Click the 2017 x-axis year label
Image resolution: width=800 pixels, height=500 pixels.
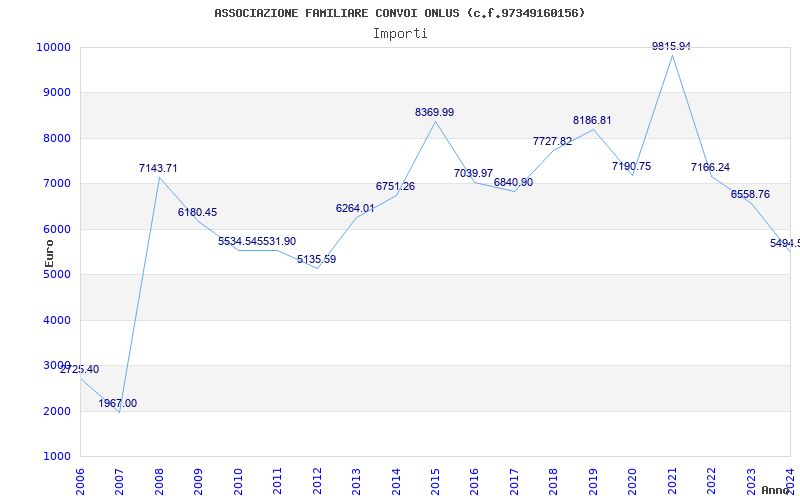514,481
